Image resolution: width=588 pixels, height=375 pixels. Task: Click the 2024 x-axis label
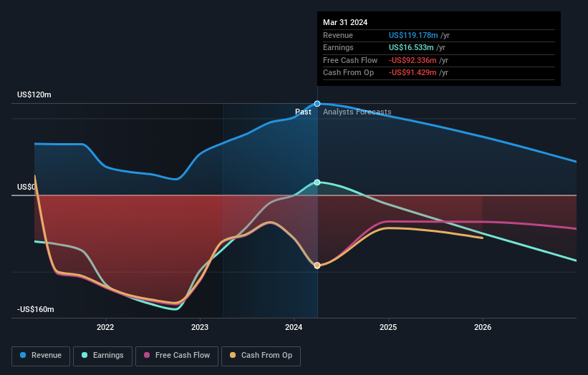294,327
